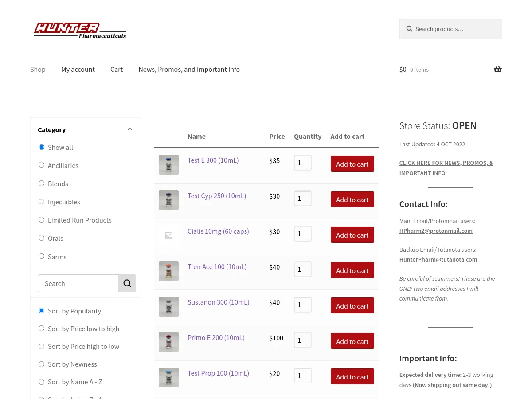Viewport: 532px width, 399px height.
Task: Add Test Cyp 250 to cart
Action: click(x=352, y=199)
